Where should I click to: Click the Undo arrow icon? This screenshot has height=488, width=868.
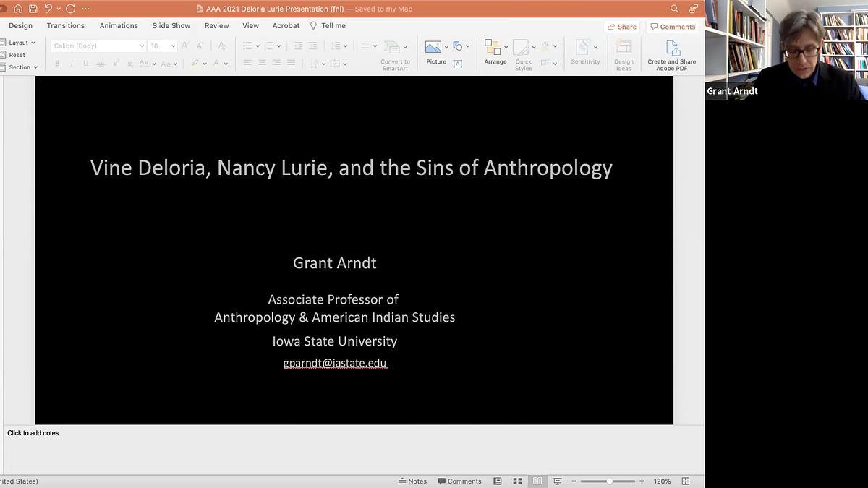point(48,9)
